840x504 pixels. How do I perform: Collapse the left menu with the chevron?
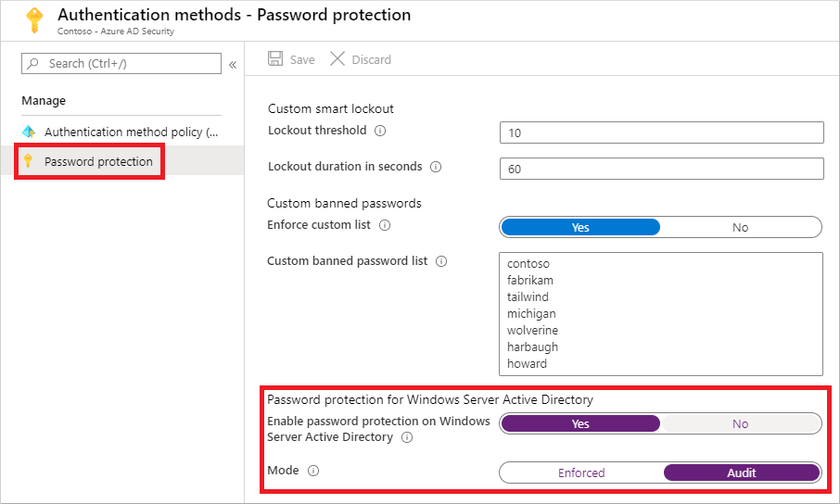click(233, 65)
